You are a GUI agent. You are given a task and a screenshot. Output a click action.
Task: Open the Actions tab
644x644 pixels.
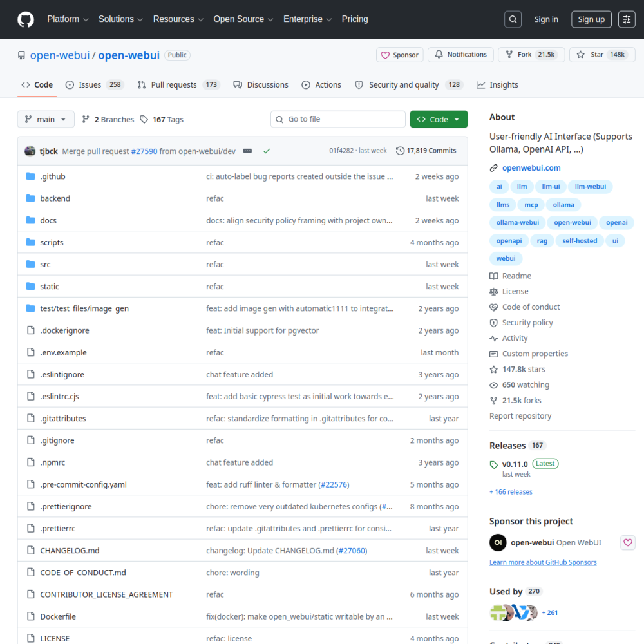pos(321,84)
